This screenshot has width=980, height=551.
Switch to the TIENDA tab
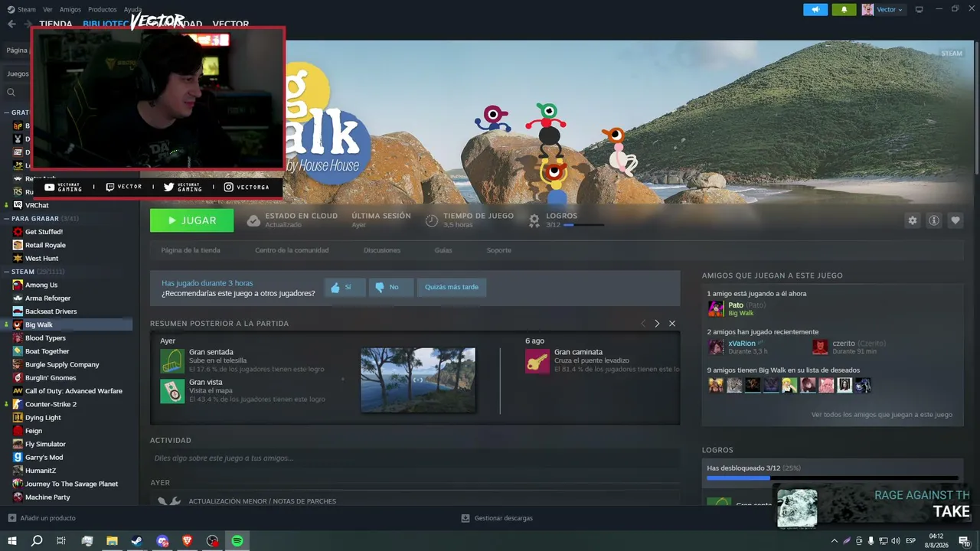coord(55,24)
